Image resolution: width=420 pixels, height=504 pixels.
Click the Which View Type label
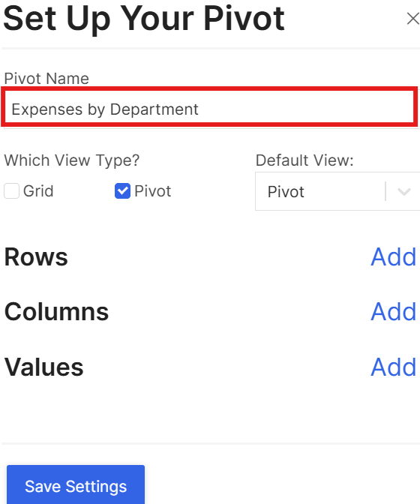(72, 160)
